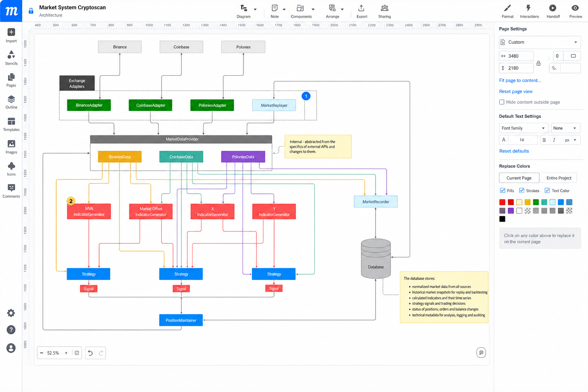588x392 pixels.
Task: Open the Arrange menu
Action: click(x=332, y=11)
